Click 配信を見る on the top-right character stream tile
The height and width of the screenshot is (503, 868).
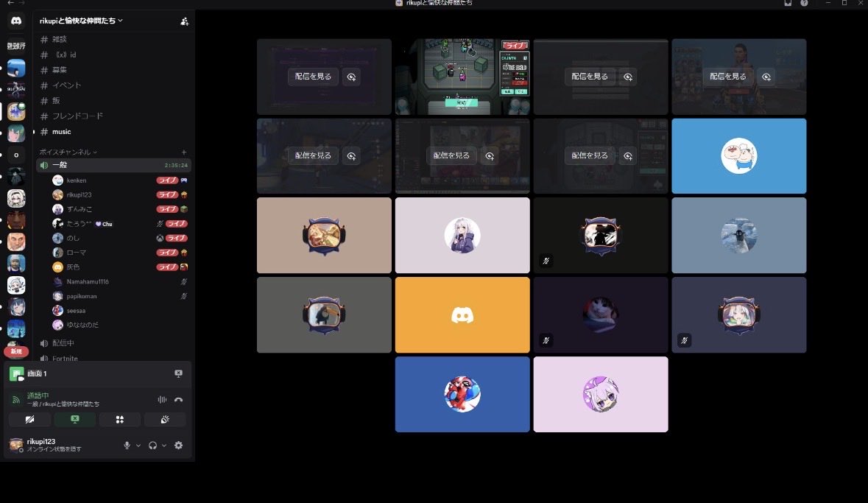728,77
